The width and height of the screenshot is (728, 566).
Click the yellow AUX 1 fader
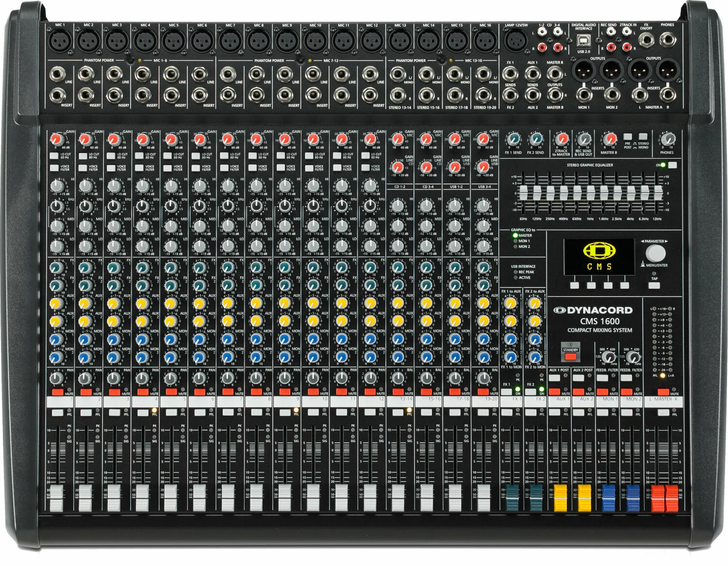[x=561, y=498]
